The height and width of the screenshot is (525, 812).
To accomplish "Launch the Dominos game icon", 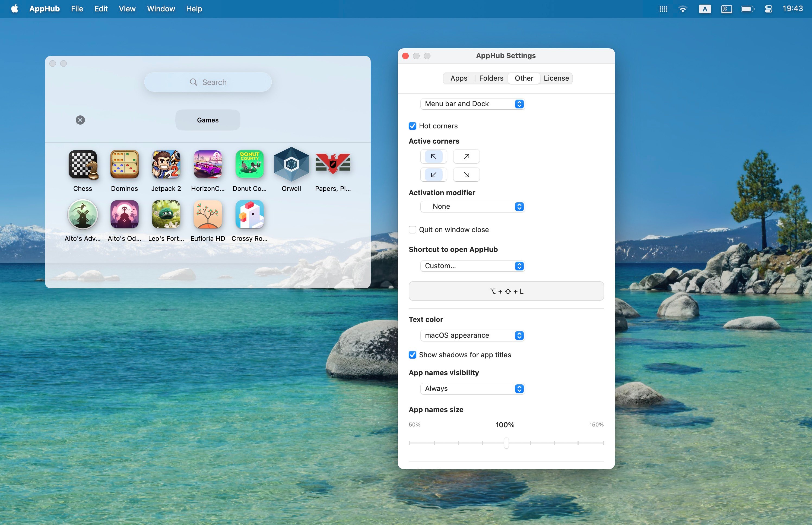I will (124, 165).
